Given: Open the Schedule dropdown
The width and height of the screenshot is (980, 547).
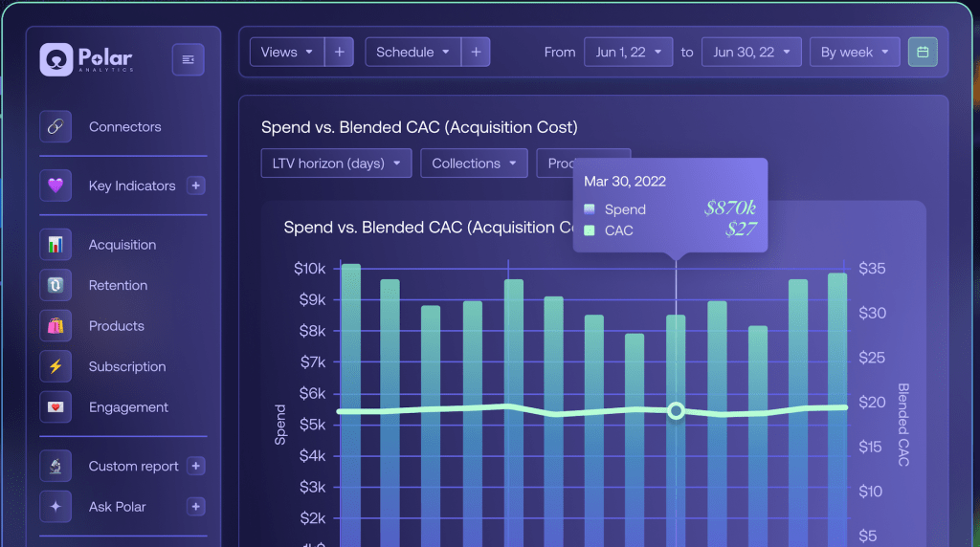Looking at the screenshot, I should point(413,52).
